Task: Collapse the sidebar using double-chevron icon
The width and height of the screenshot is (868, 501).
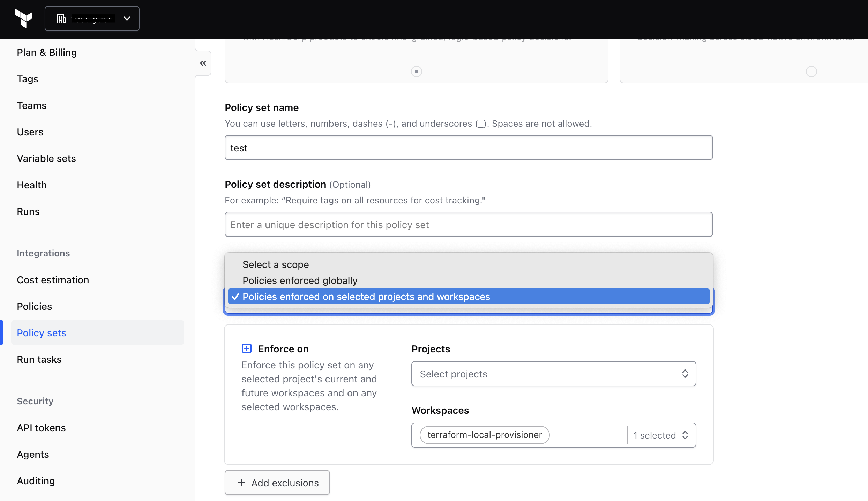Action: point(203,63)
